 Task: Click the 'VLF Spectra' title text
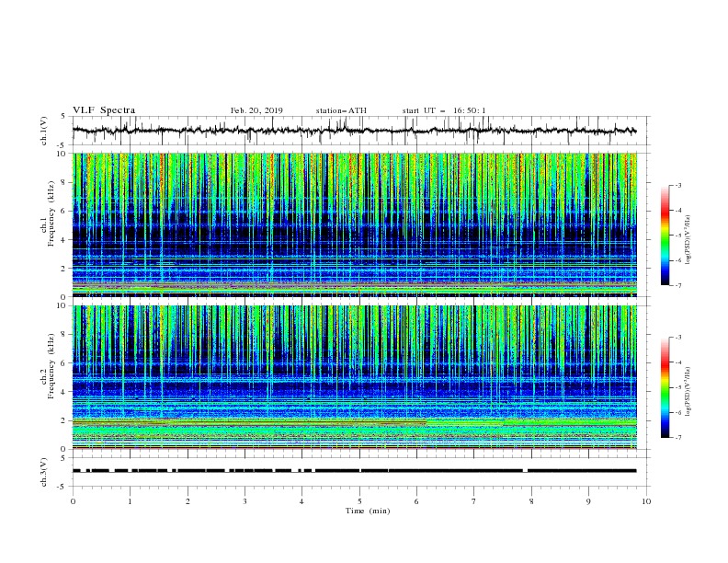[x=104, y=110]
